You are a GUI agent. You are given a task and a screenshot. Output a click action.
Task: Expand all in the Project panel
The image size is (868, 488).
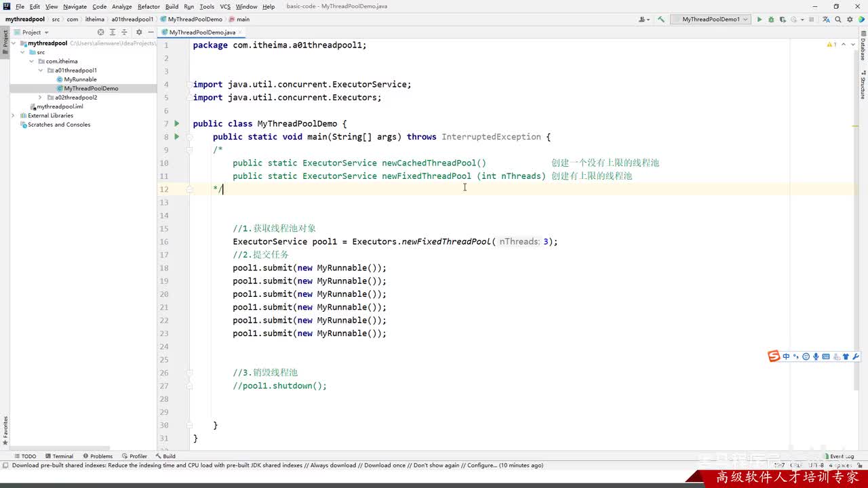113,32
